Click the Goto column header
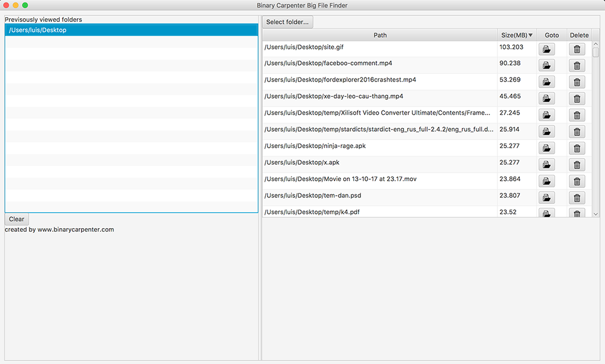605x364 pixels. click(x=552, y=35)
